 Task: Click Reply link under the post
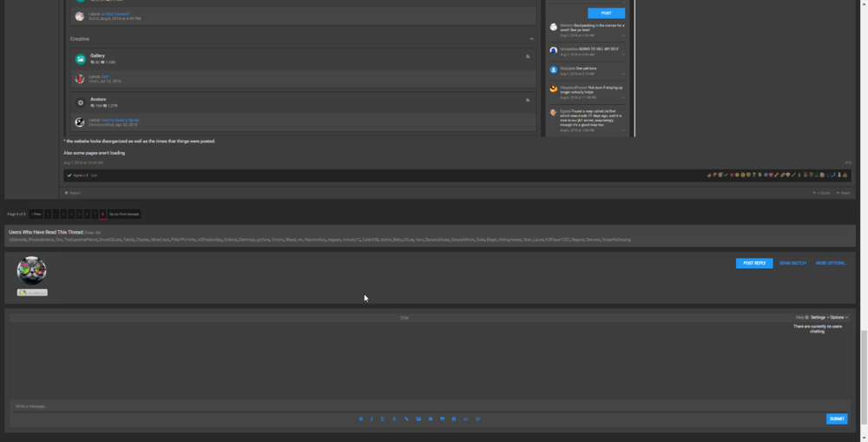tap(843, 193)
